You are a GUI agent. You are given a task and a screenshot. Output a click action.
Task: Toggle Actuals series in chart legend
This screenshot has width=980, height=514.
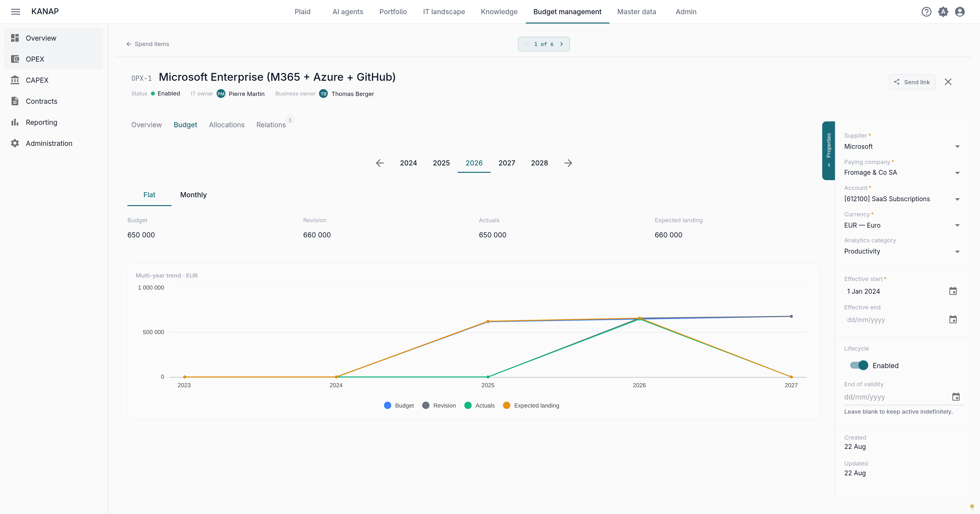coord(479,406)
